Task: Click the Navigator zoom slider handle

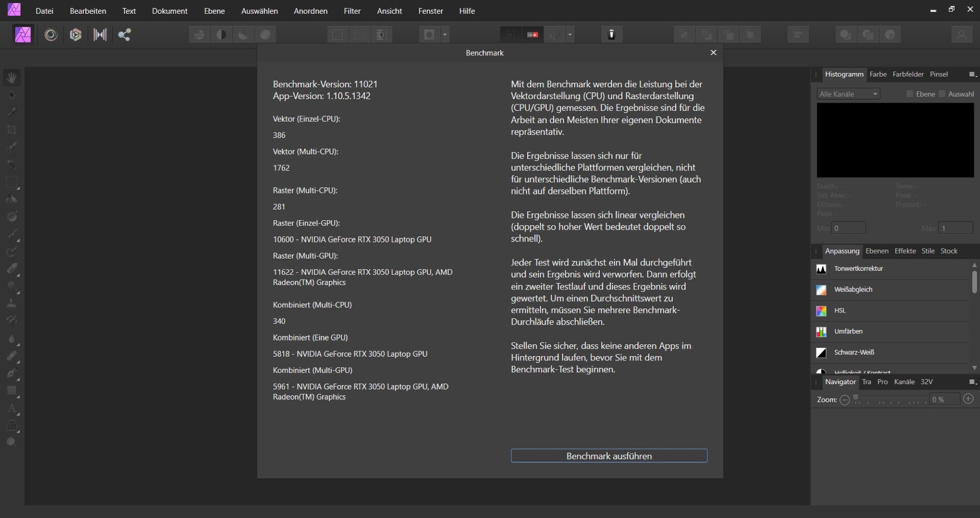Action: (856, 398)
